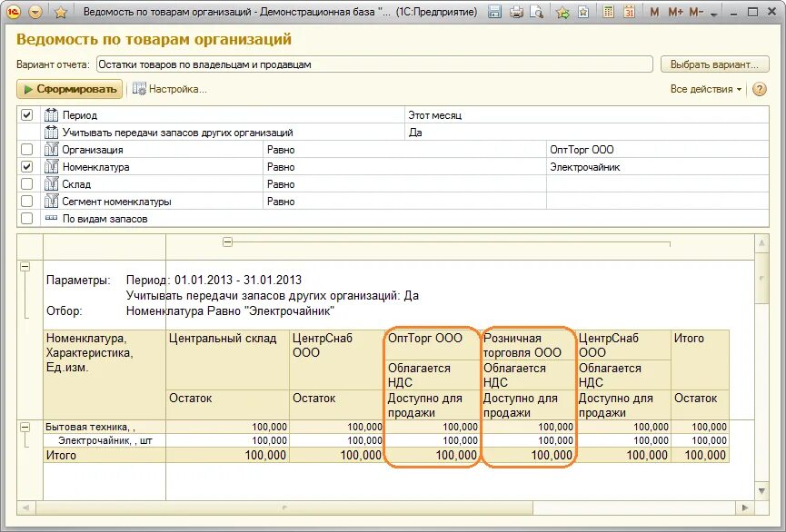Open print preview icon

(536, 12)
